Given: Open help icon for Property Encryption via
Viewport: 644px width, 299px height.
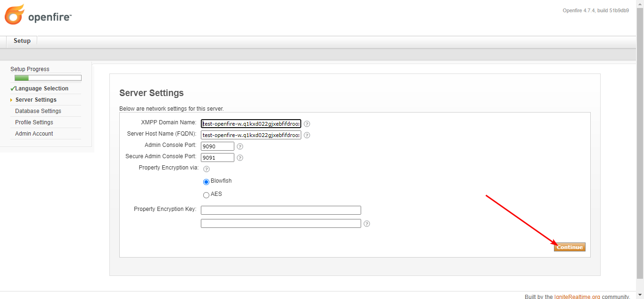Looking at the screenshot, I should click(206, 169).
